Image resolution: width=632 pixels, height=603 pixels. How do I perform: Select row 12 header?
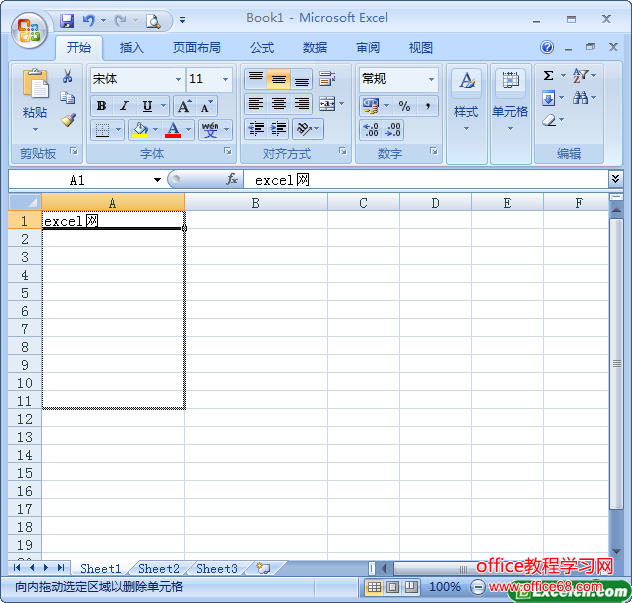click(x=25, y=419)
